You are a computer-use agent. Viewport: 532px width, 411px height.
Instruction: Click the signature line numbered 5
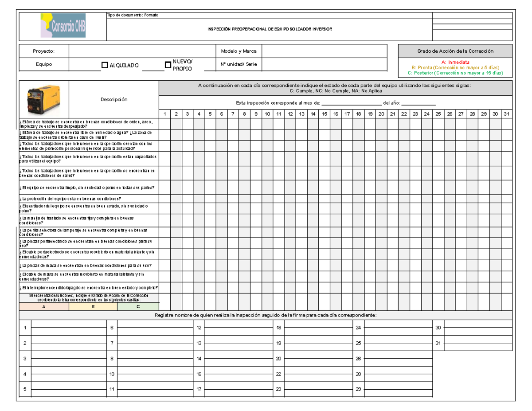tap(68, 389)
